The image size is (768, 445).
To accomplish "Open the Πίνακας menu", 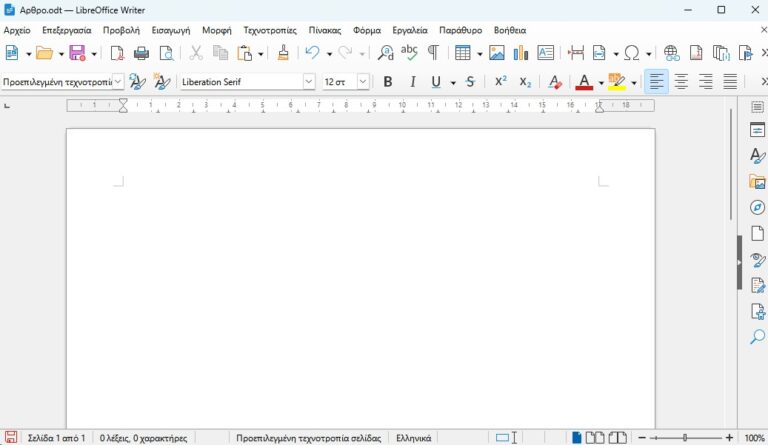I will 325,30.
